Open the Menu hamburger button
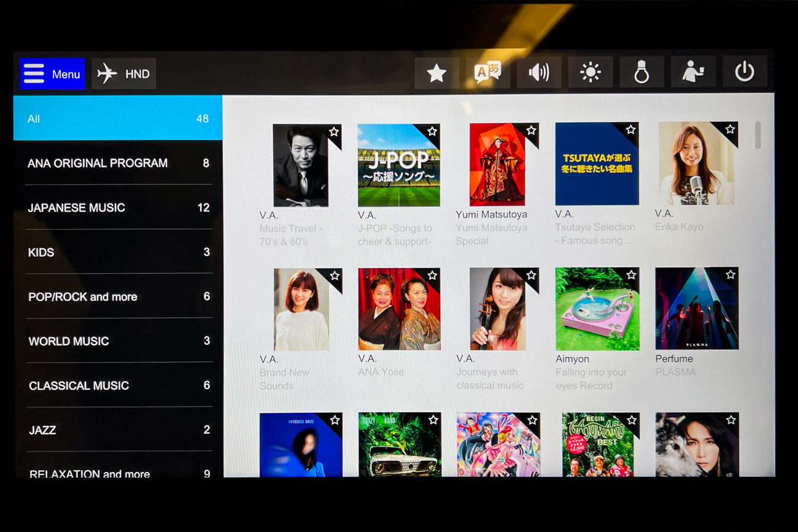798x532 pixels. [52, 74]
